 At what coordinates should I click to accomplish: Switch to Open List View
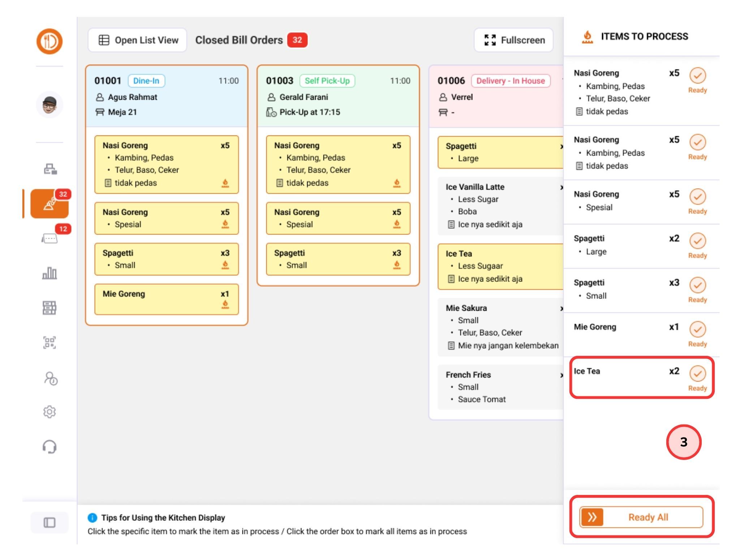pyautogui.click(x=138, y=40)
